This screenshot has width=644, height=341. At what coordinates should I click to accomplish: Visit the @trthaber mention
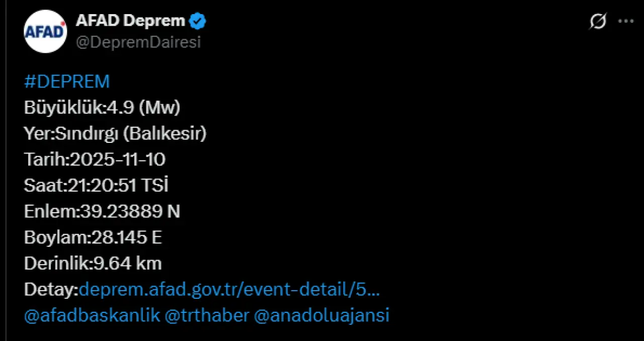pos(207,316)
